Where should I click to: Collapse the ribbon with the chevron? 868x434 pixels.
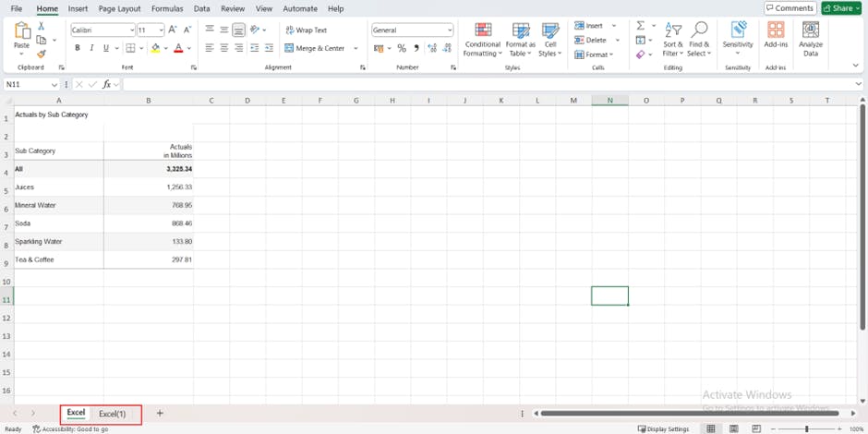pyautogui.click(x=856, y=66)
